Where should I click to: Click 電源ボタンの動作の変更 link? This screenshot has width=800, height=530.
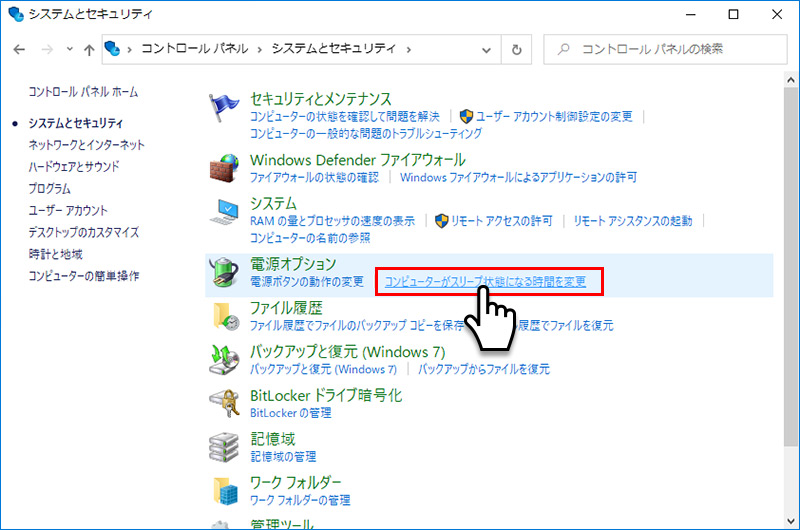pos(307,282)
